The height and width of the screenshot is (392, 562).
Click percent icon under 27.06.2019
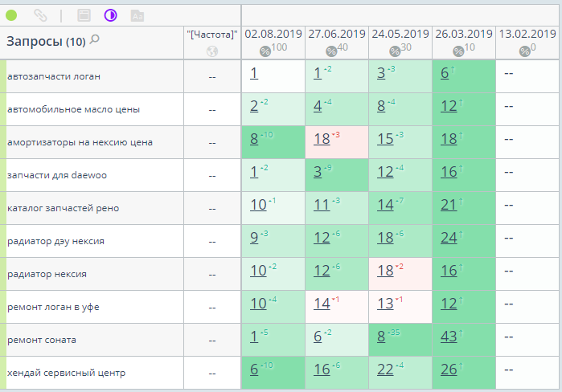pyautogui.click(x=331, y=51)
